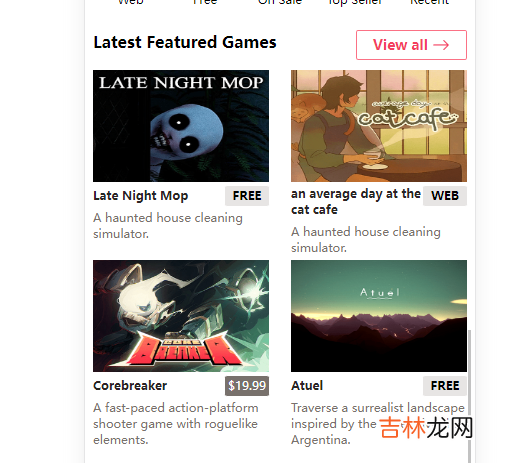Open the Atuel cover image
Screen dimensions: 514x463
point(379,316)
